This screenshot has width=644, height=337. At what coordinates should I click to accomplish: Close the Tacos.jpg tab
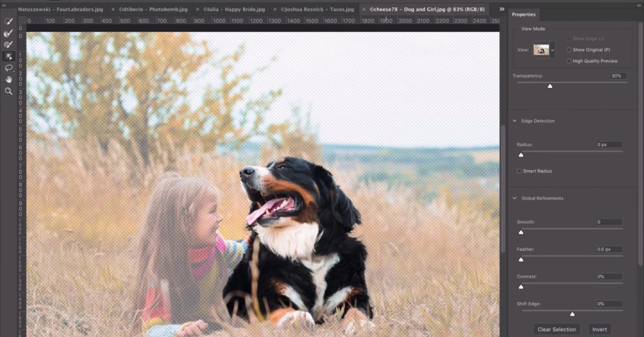pyautogui.click(x=275, y=10)
